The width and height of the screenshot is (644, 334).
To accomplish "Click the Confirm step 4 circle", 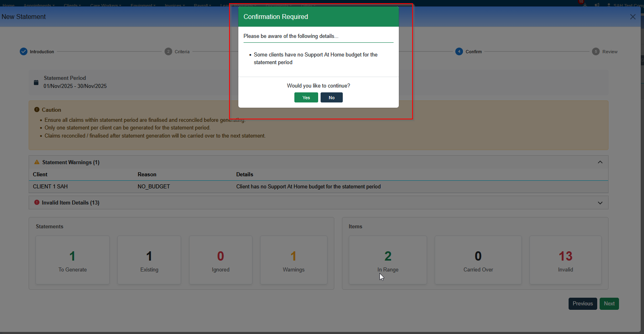I will tap(459, 52).
